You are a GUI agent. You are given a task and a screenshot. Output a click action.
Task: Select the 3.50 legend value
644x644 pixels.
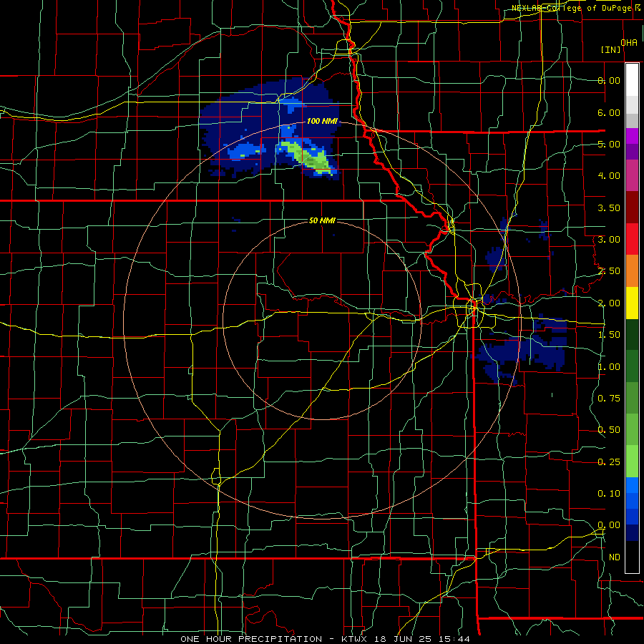point(609,208)
